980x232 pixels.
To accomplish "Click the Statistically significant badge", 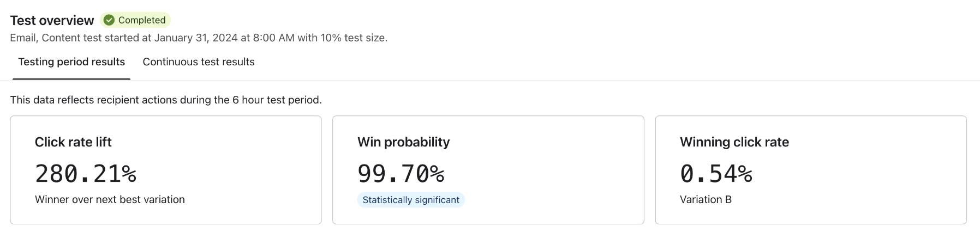I will [411, 200].
